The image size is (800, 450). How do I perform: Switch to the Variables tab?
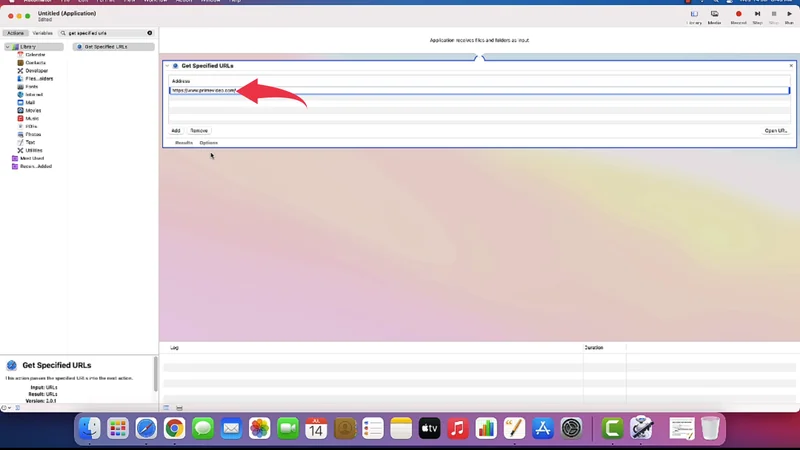coord(43,33)
